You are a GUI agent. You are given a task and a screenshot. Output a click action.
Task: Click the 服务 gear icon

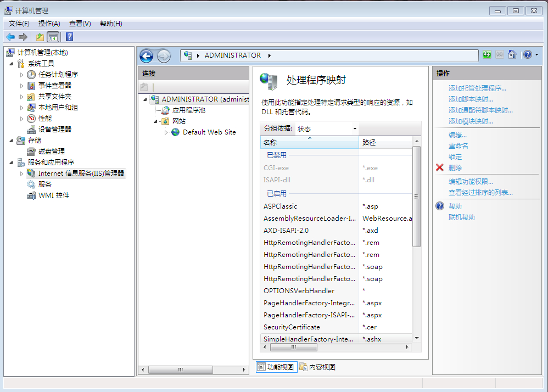click(x=31, y=184)
